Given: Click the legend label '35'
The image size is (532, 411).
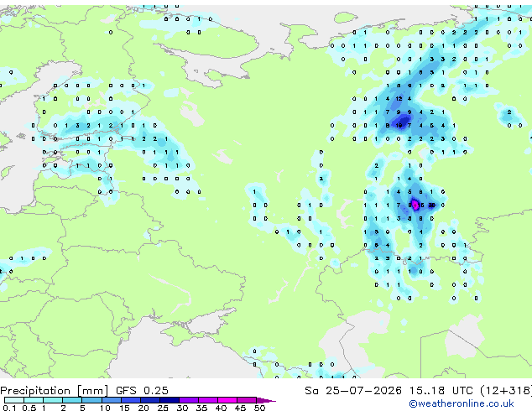Looking at the screenshot, I should click(201, 408).
